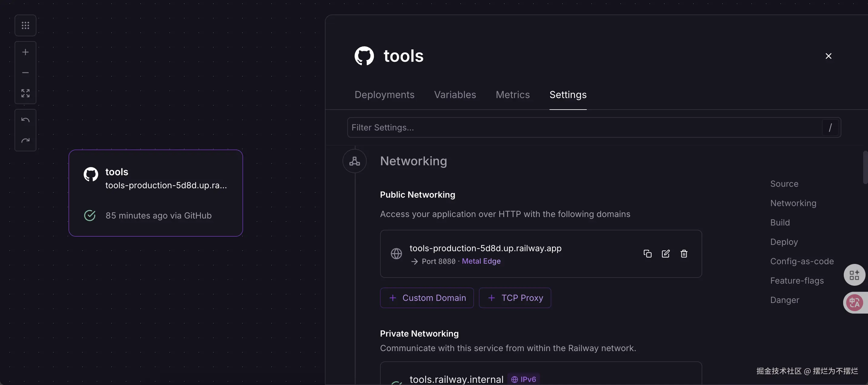Add a TCP Proxy
868x385 pixels.
pyautogui.click(x=515, y=298)
